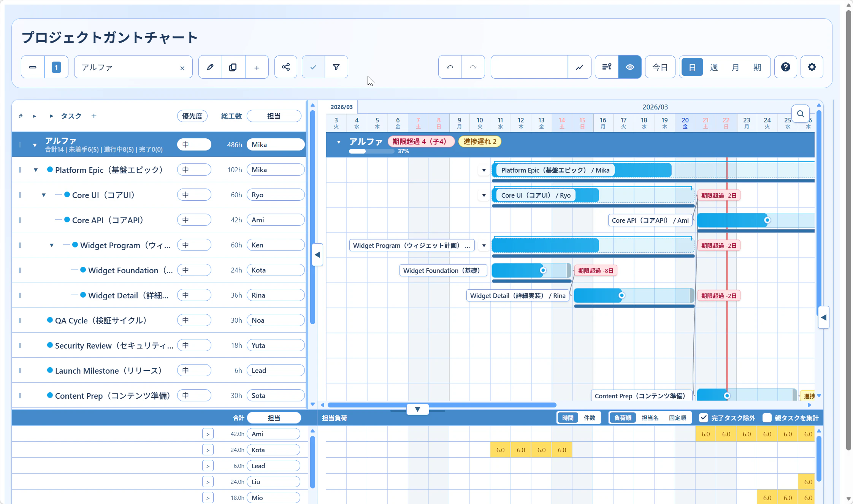Click the share icon button

click(285, 67)
